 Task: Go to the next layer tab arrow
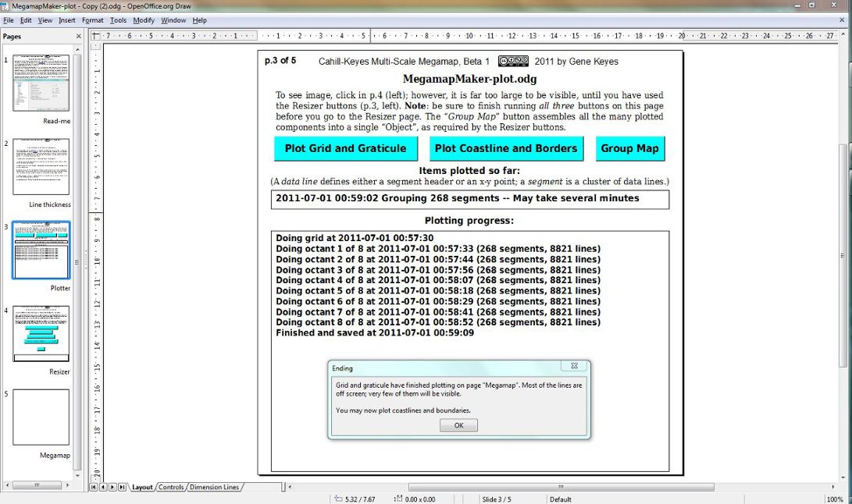coord(112,487)
